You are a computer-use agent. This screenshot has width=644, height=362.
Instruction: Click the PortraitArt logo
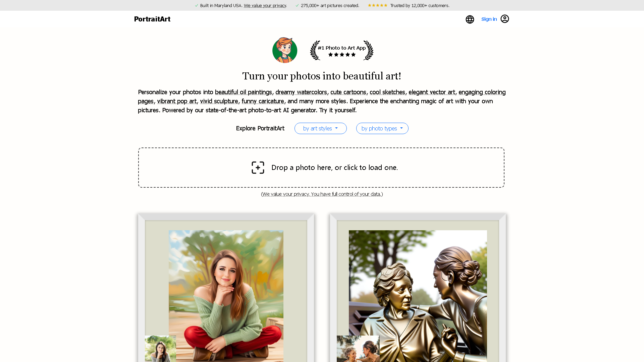(x=152, y=19)
